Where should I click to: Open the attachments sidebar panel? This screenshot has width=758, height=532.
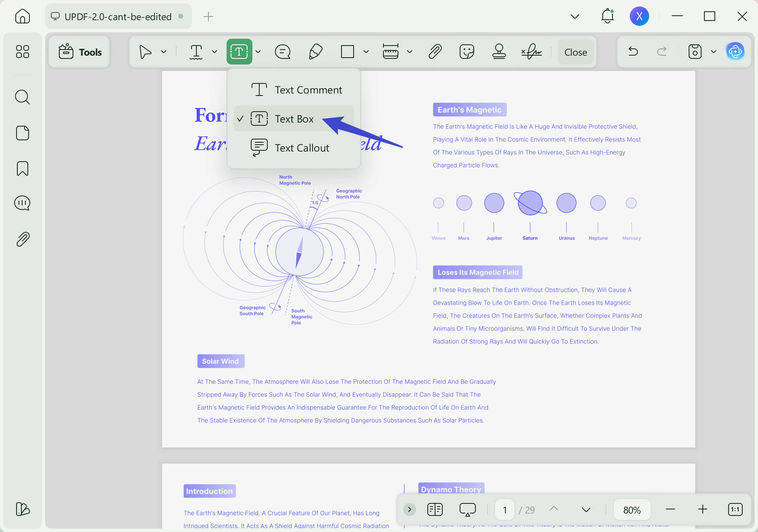23,239
